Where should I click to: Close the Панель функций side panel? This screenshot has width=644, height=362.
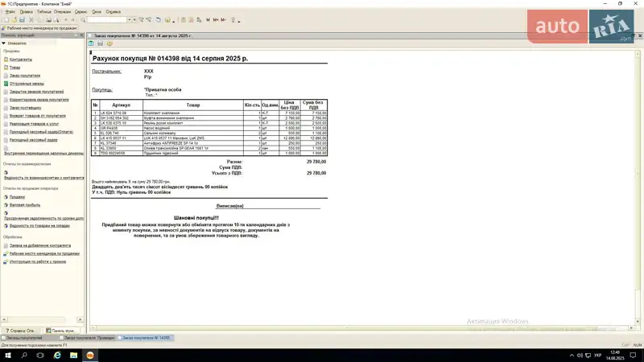click(x=80, y=35)
